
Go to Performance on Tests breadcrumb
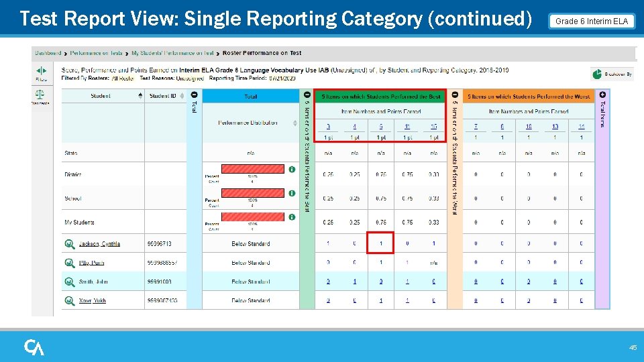(x=96, y=53)
